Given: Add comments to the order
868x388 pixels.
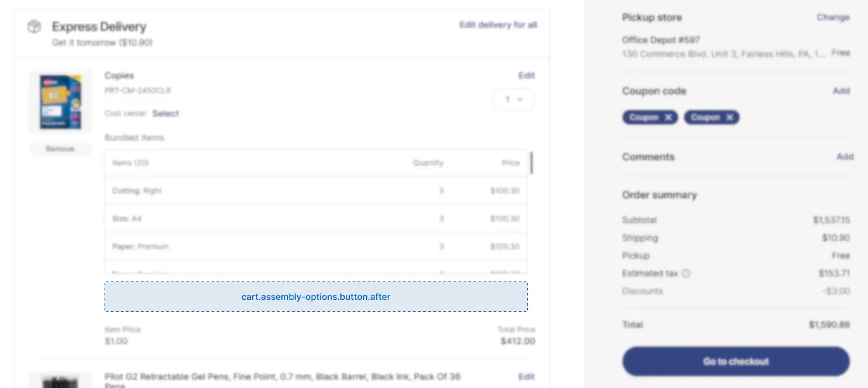Looking at the screenshot, I should pyautogui.click(x=845, y=157).
